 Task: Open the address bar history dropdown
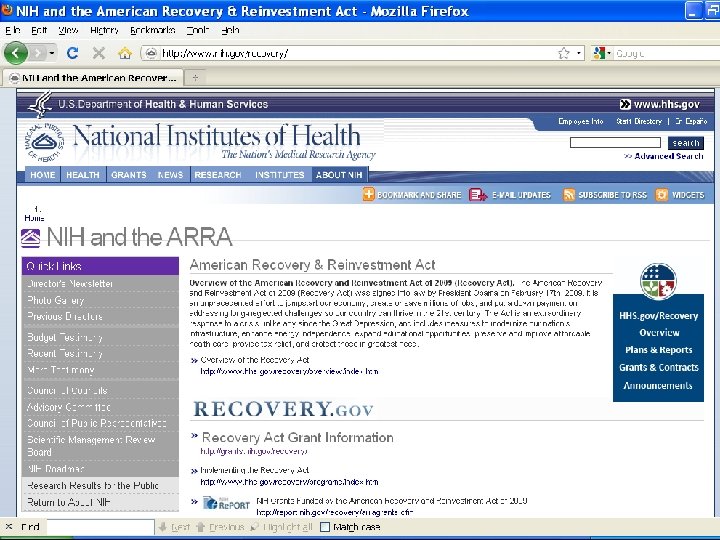[579, 53]
